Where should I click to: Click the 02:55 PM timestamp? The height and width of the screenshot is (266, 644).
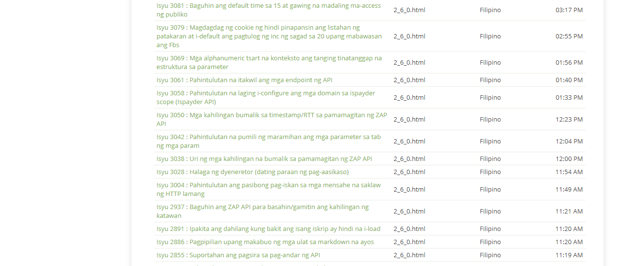point(569,36)
